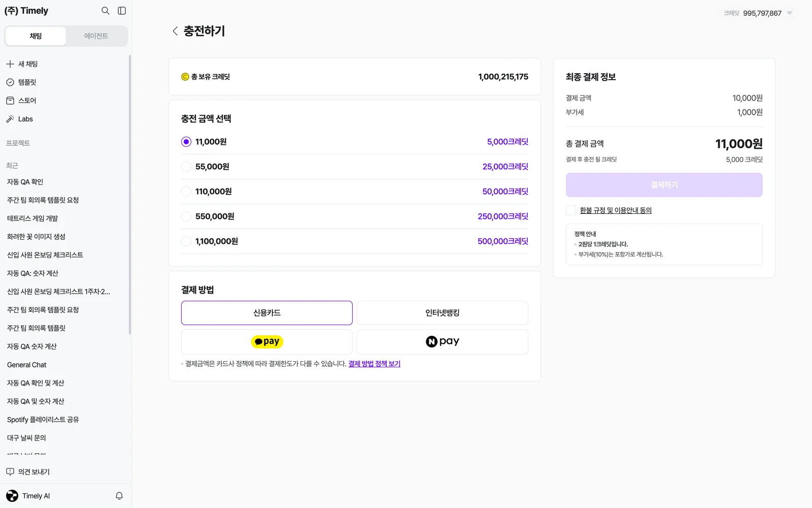Select 신용카드 payment method

[267, 313]
